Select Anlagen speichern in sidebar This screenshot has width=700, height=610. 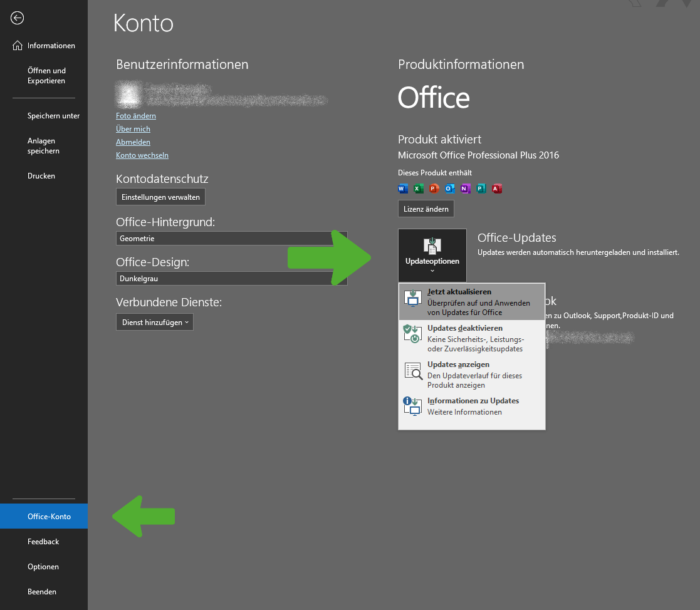[44, 146]
